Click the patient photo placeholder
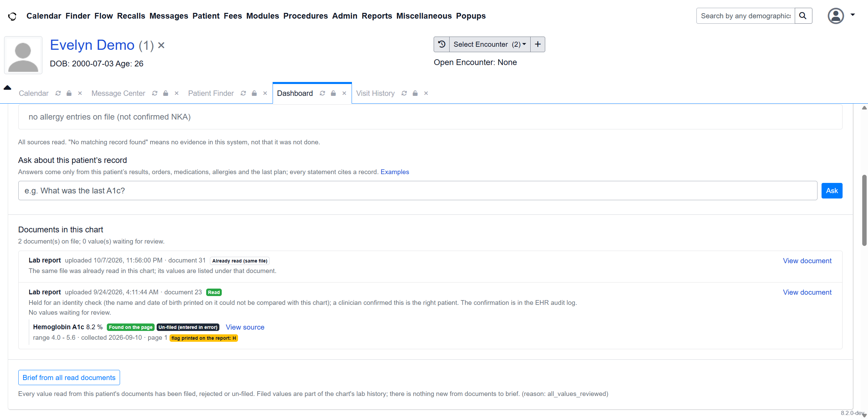 pyautogui.click(x=23, y=55)
